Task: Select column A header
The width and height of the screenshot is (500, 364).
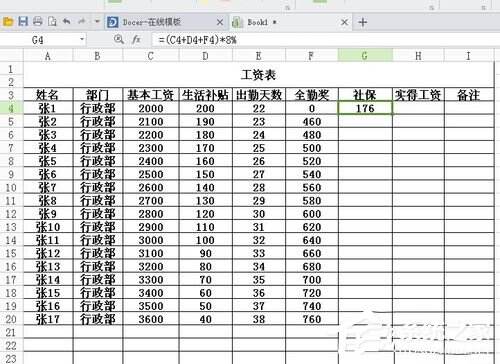Action: coord(48,56)
